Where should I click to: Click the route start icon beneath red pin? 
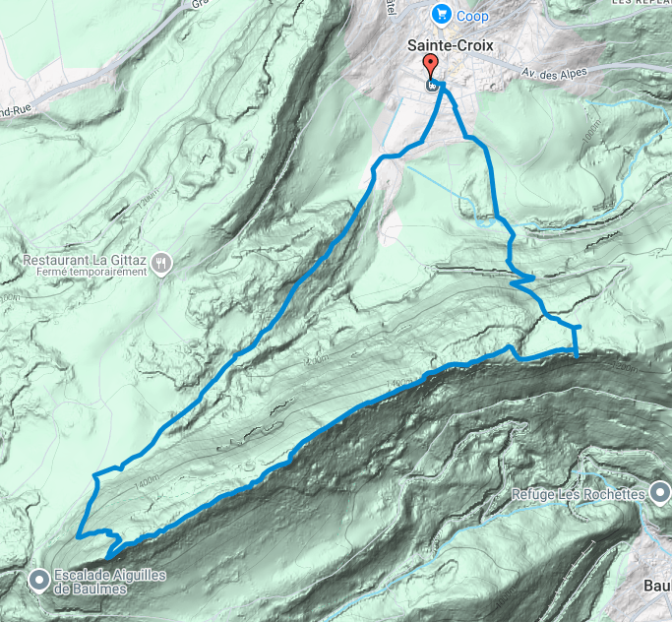[431, 86]
